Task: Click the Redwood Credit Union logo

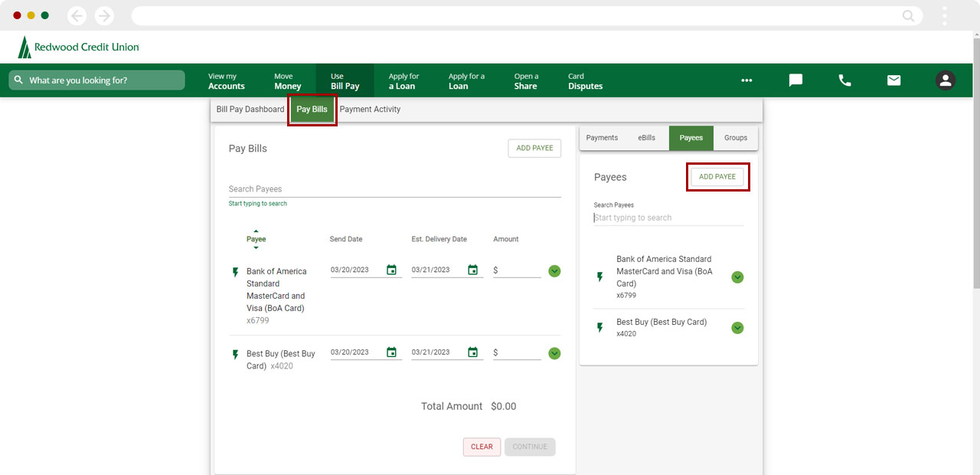Action: [x=78, y=47]
